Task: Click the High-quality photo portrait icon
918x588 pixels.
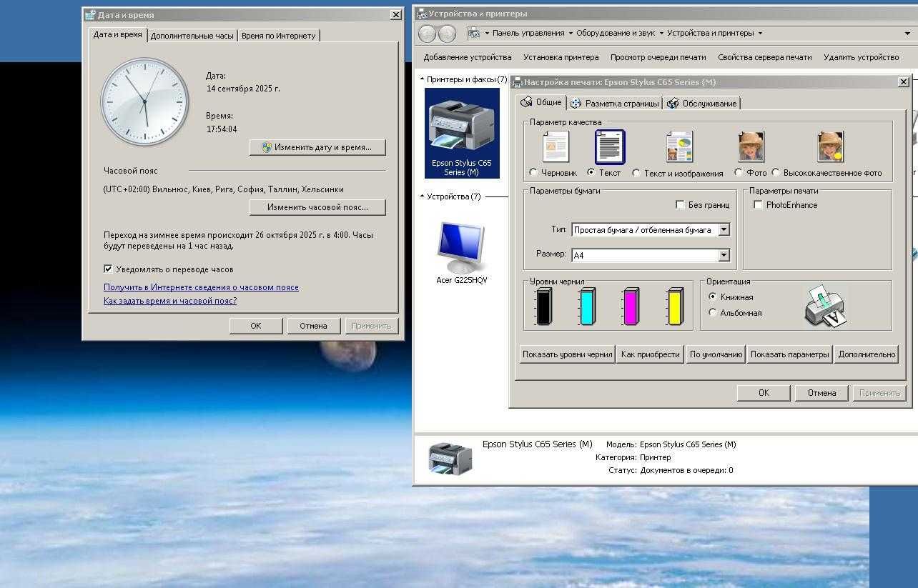Action: point(830,146)
